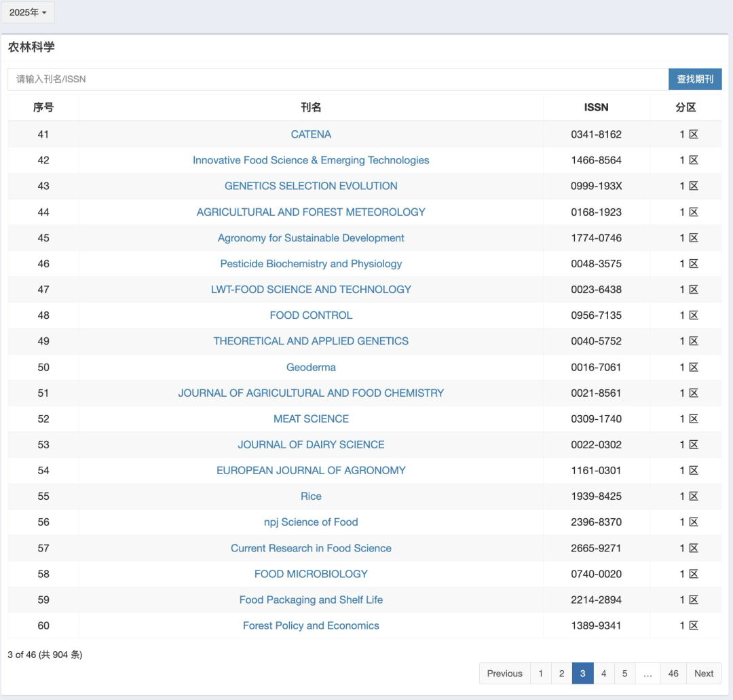
Task: Open GENETICS SELECTION EVOLUTION link
Action: click(311, 186)
